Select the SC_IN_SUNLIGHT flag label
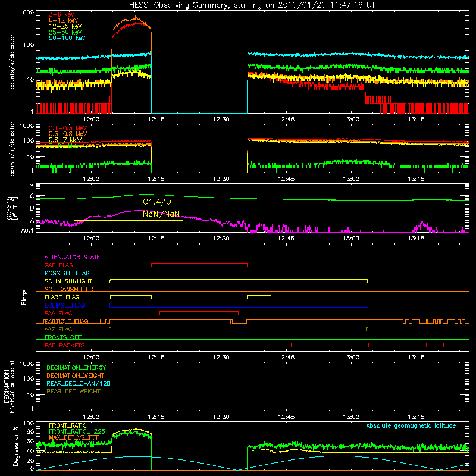Screen dimensions: 476x476 click(x=68, y=281)
